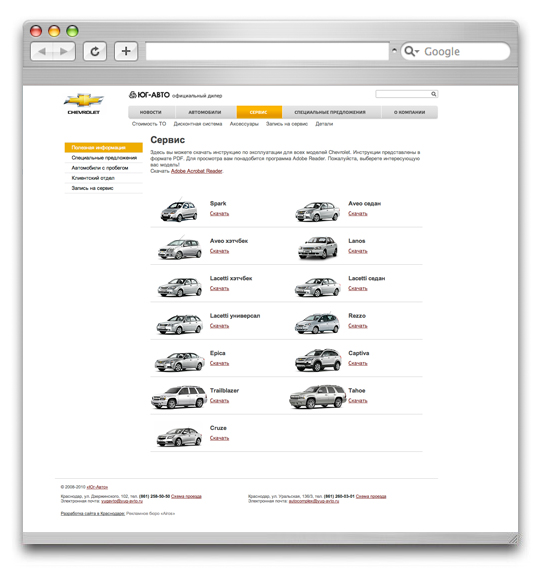
Task: Click the autocomplex email address link
Action: [x=314, y=501]
